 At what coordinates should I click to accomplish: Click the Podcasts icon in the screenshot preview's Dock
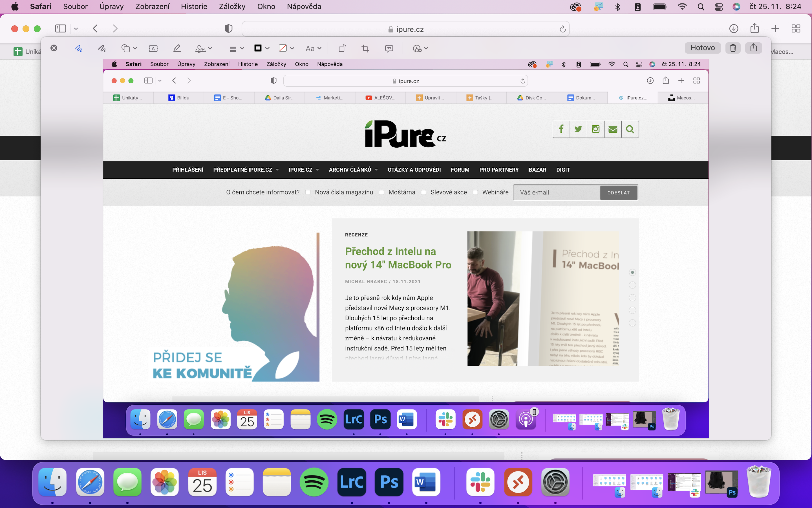526,419
